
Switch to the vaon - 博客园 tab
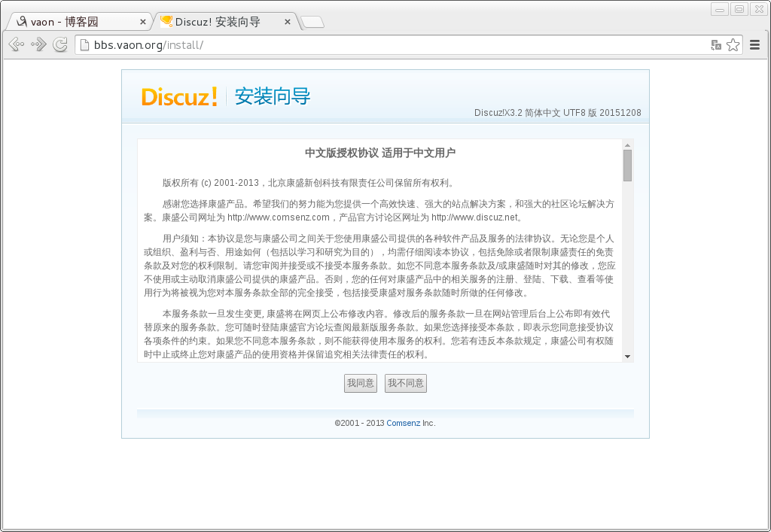[x=78, y=22]
